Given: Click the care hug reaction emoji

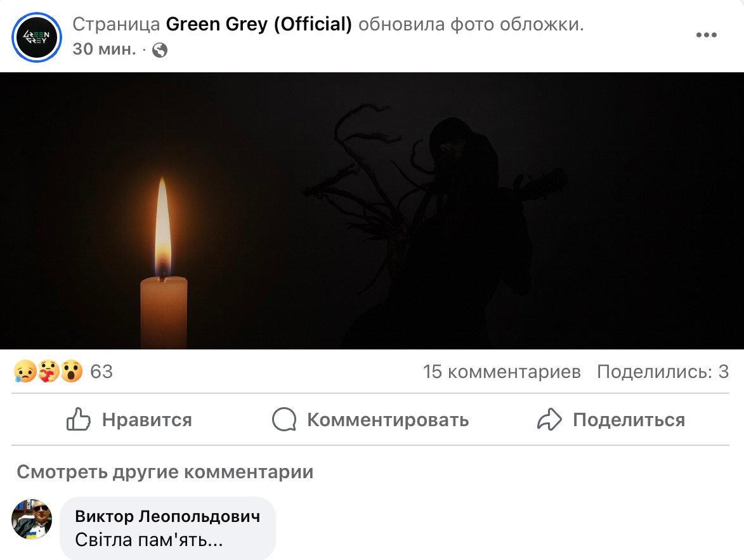Looking at the screenshot, I should [x=48, y=371].
